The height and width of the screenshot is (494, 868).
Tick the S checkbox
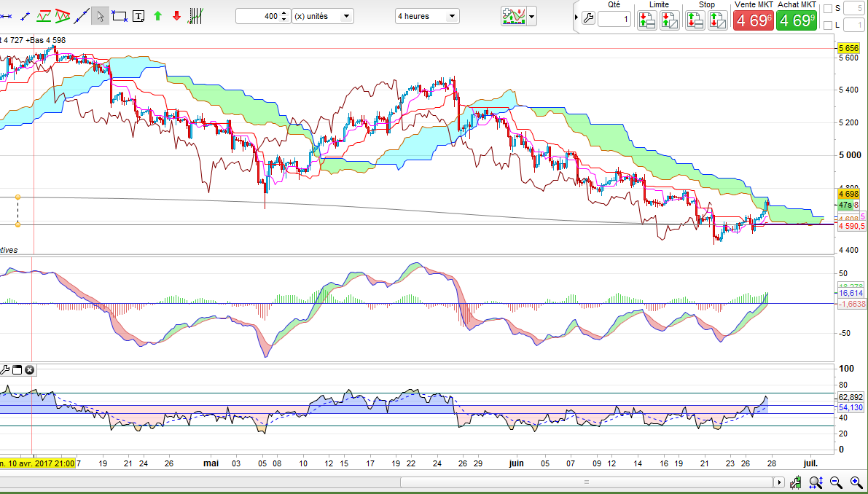[828, 9]
